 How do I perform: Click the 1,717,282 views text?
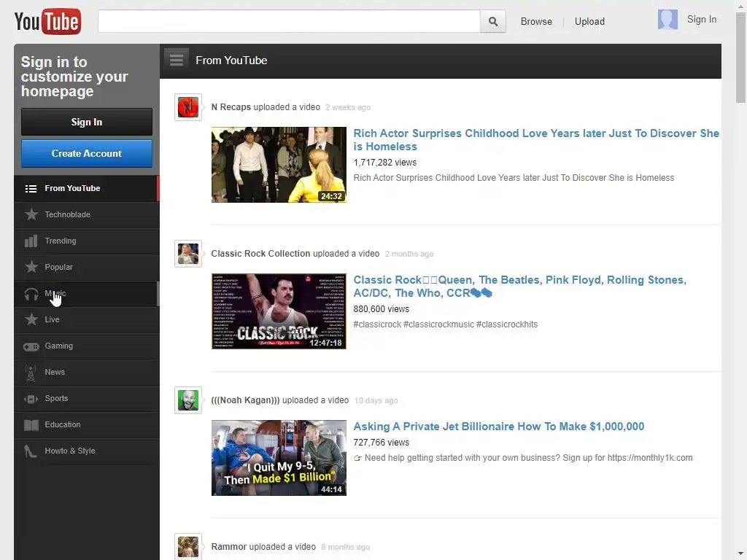pyautogui.click(x=385, y=163)
